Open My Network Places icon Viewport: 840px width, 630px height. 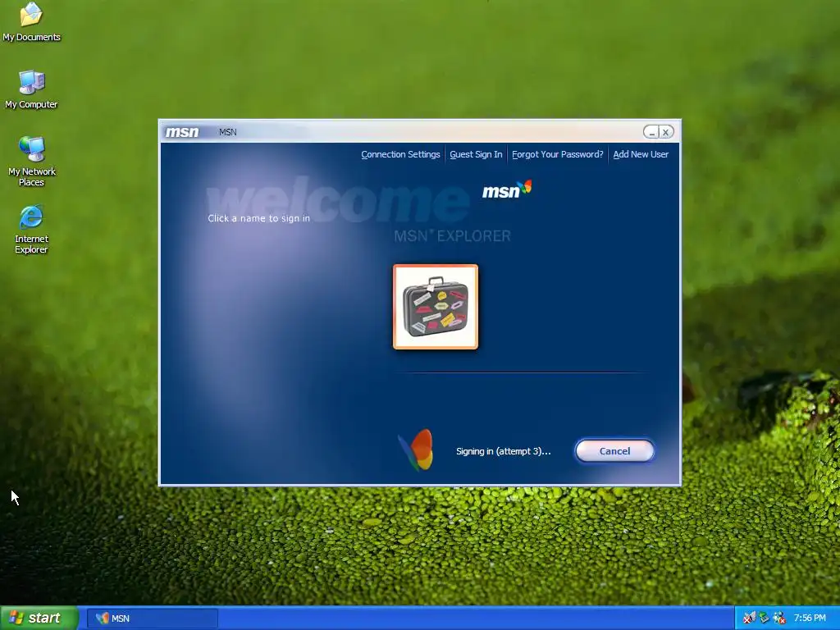click(32, 162)
